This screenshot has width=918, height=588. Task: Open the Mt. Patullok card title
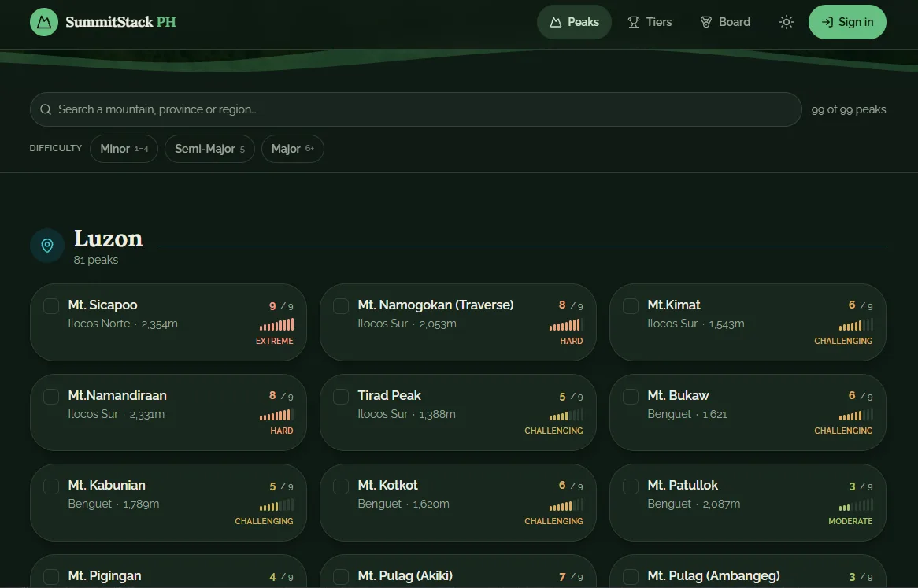click(683, 485)
